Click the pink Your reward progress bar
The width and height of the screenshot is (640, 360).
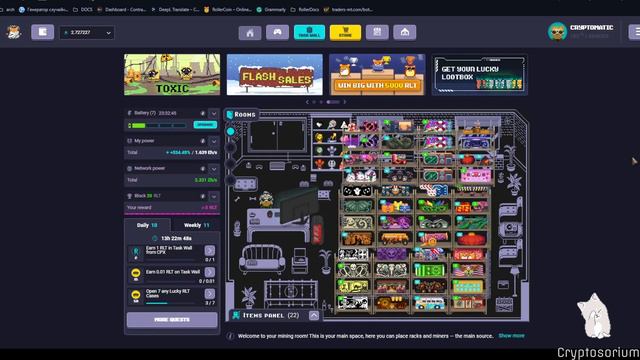tap(172, 213)
